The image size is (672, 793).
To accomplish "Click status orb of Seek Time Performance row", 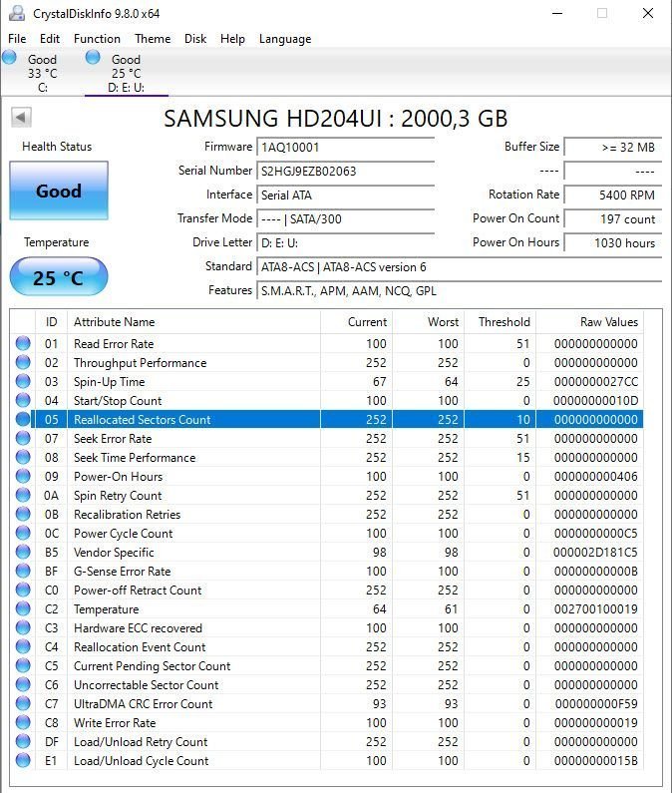I will coord(23,457).
